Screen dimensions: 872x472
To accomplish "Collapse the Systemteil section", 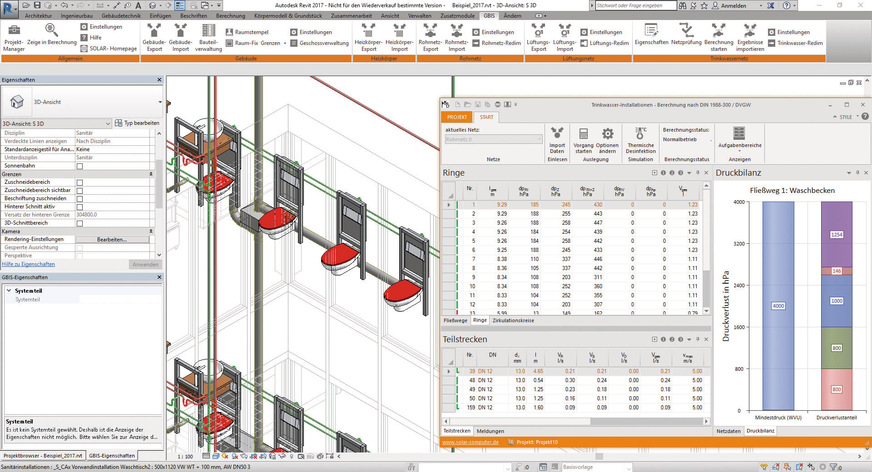I will (9, 290).
